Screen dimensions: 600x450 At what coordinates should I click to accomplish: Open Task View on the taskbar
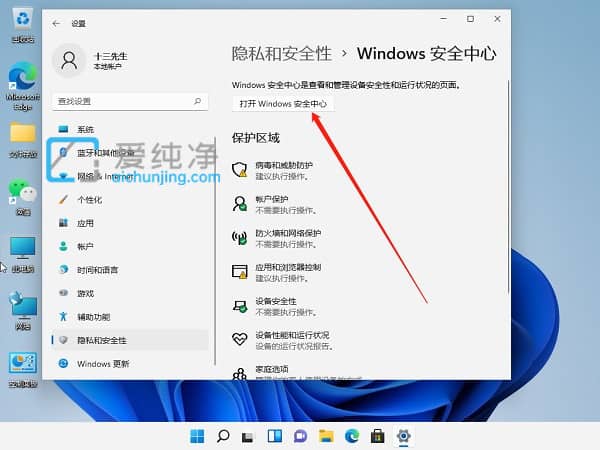(x=248, y=437)
